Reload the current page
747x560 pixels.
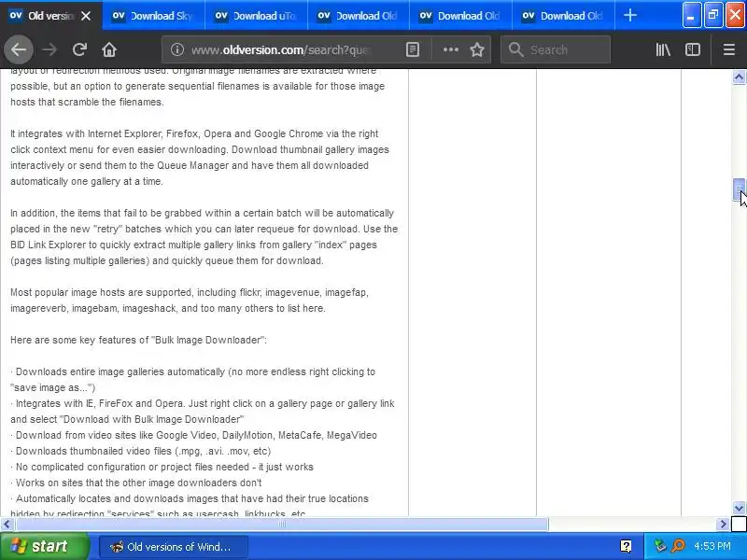[x=79, y=49]
